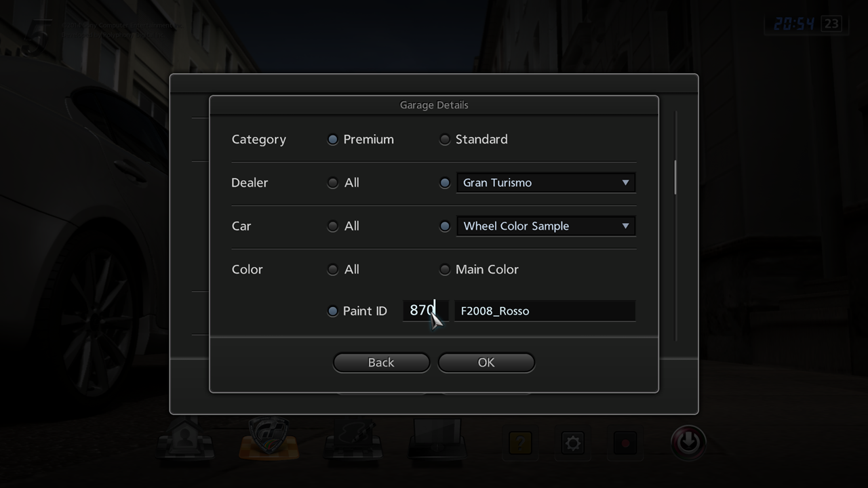Open the course maker track icon
The height and width of the screenshot is (488, 868).
pyautogui.click(x=353, y=439)
